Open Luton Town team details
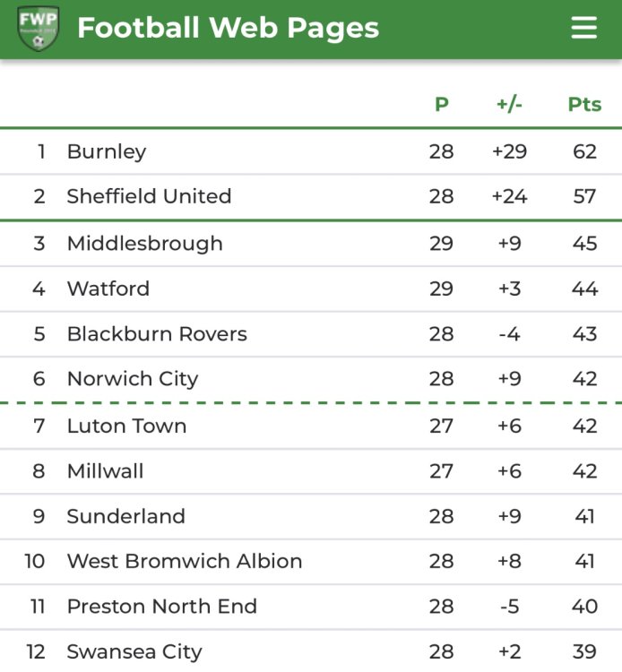Image resolution: width=622 pixels, height=672 pixels. pos(126,426)
